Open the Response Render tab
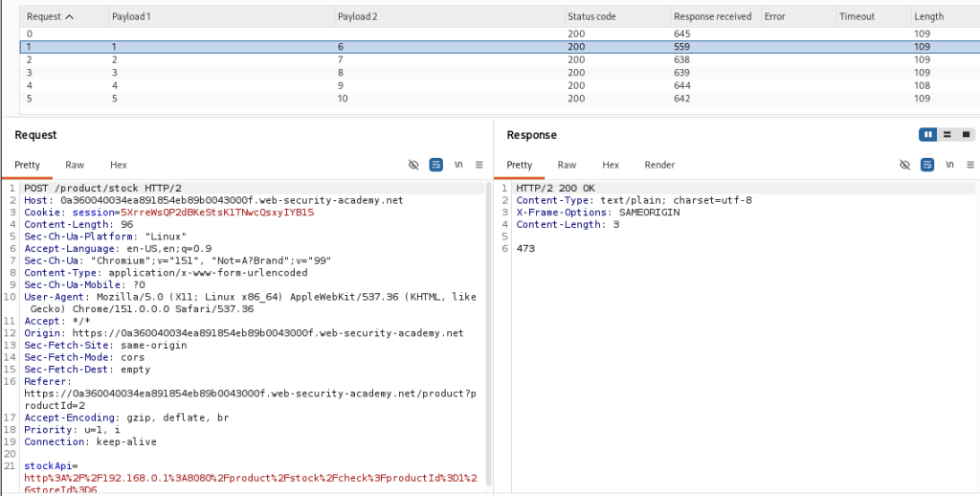This screenshot has height=496, width=980. click(659, 165)
